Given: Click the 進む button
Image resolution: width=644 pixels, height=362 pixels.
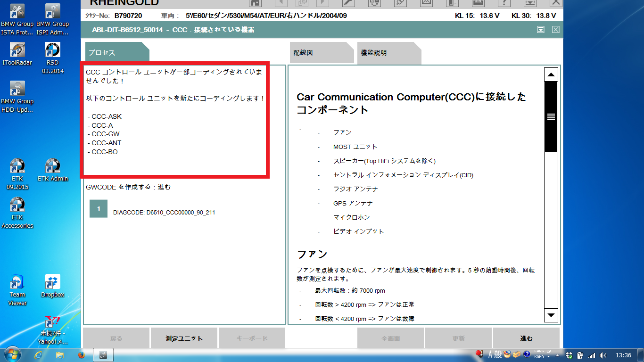Looking at the screenshot, I should [x=526, y=338].
